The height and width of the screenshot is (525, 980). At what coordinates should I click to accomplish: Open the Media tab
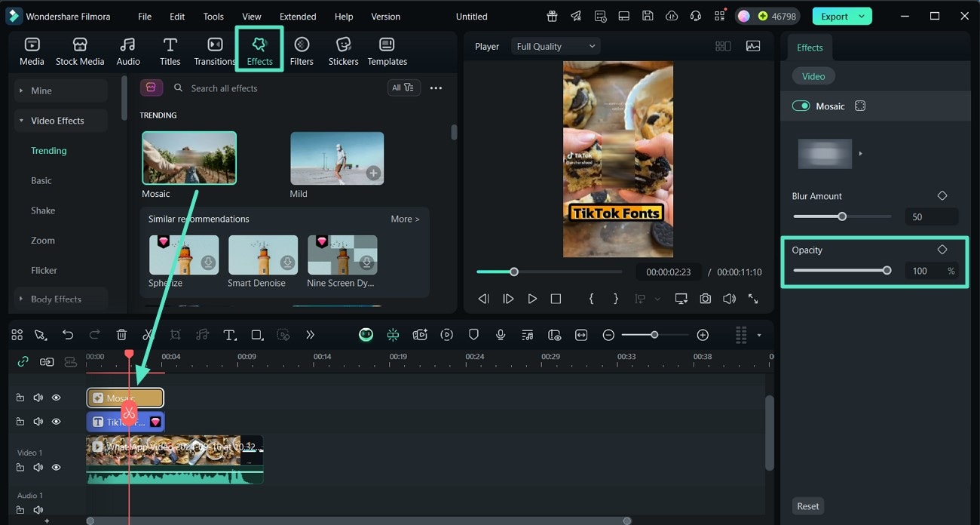click(x=32, y=51)
